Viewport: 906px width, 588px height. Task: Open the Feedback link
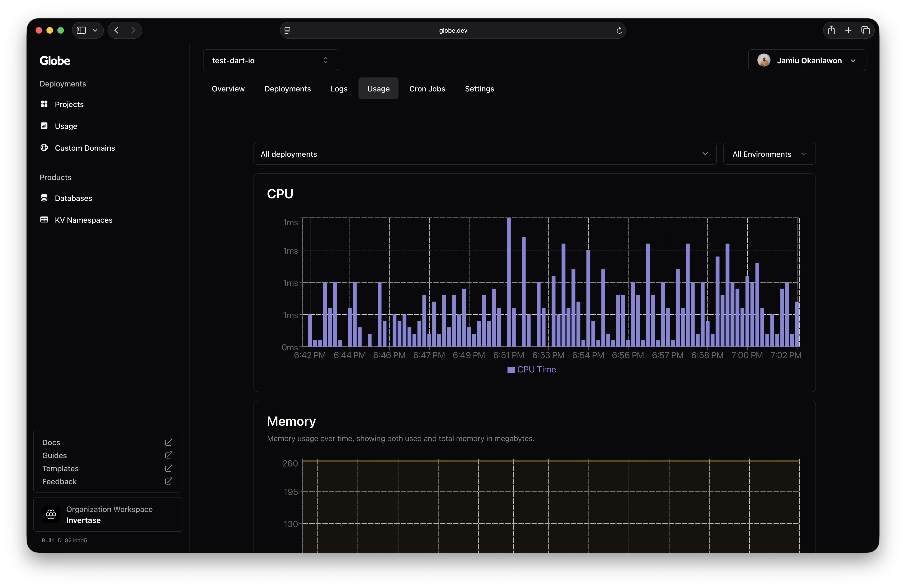pos(59,481)
